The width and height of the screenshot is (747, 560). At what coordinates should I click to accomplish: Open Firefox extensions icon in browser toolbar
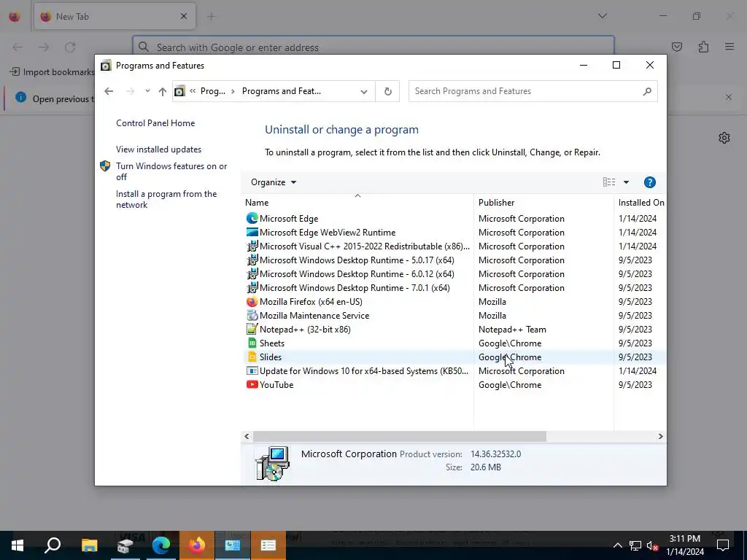point(703,47)
